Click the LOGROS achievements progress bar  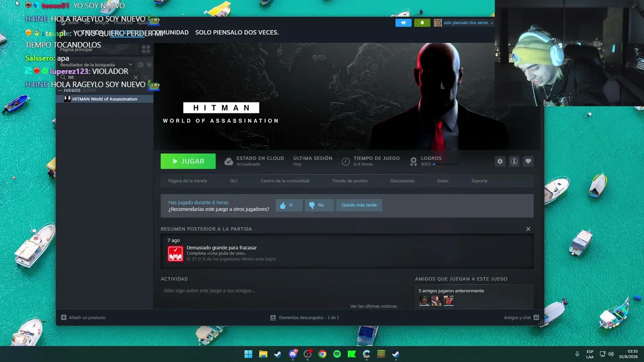[447, 164]
